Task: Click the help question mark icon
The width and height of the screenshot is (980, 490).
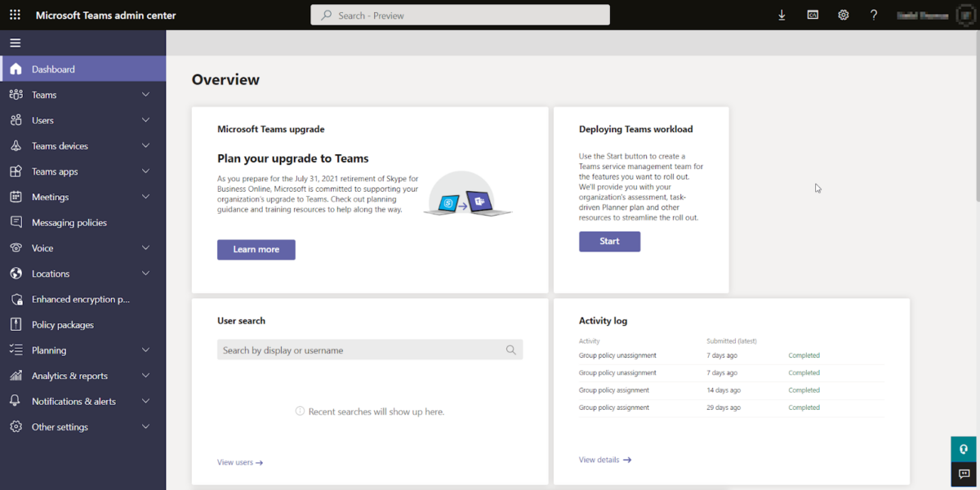Action: coord(874,14)
